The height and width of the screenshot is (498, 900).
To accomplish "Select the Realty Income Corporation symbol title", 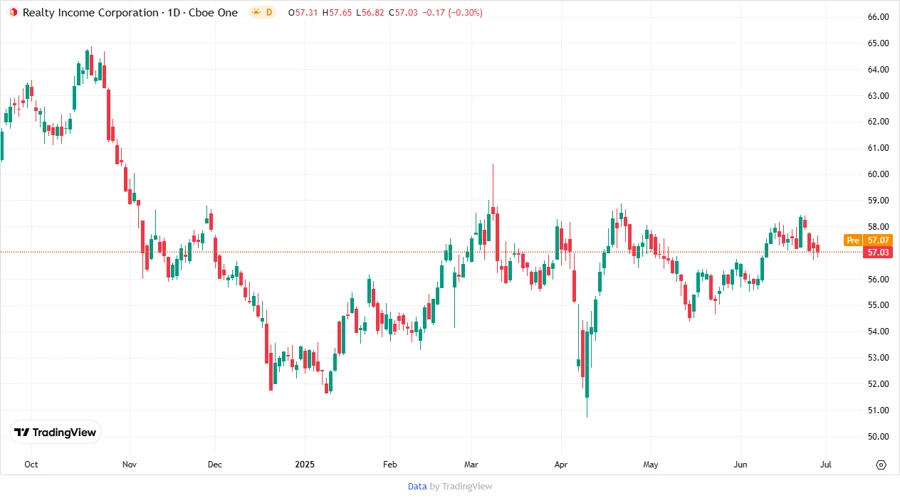I will pyautogui.click(x=130, y=13).
